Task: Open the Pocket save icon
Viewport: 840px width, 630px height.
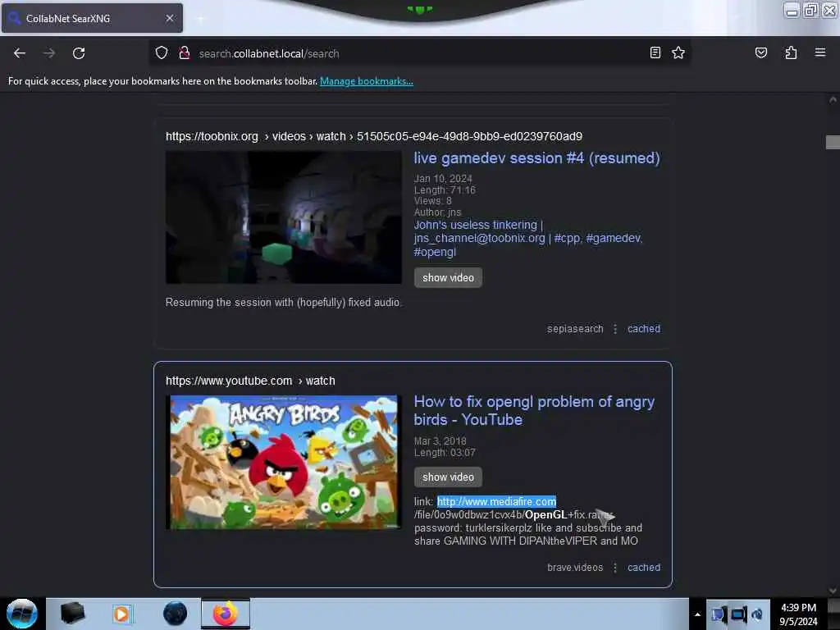Action: [x=760, y=52]
